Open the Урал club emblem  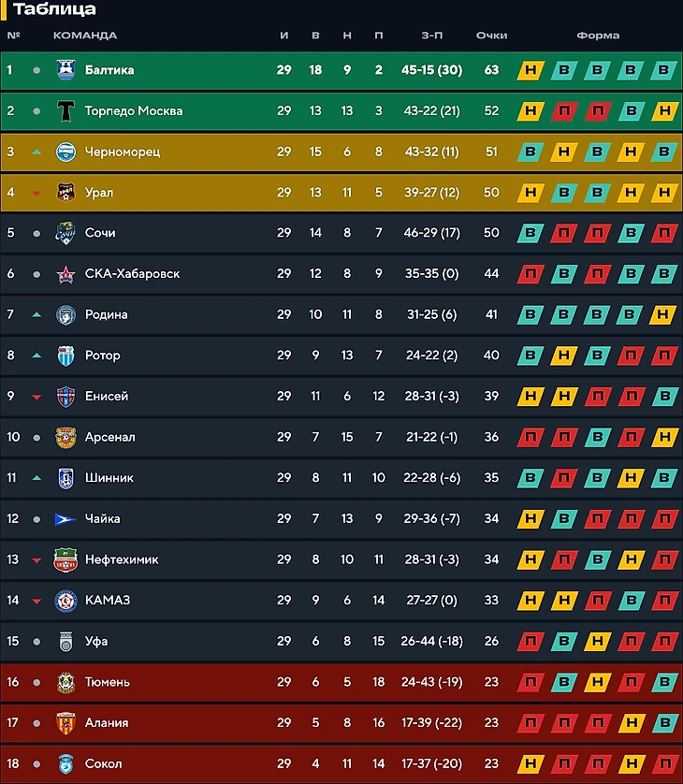(65, 193)
